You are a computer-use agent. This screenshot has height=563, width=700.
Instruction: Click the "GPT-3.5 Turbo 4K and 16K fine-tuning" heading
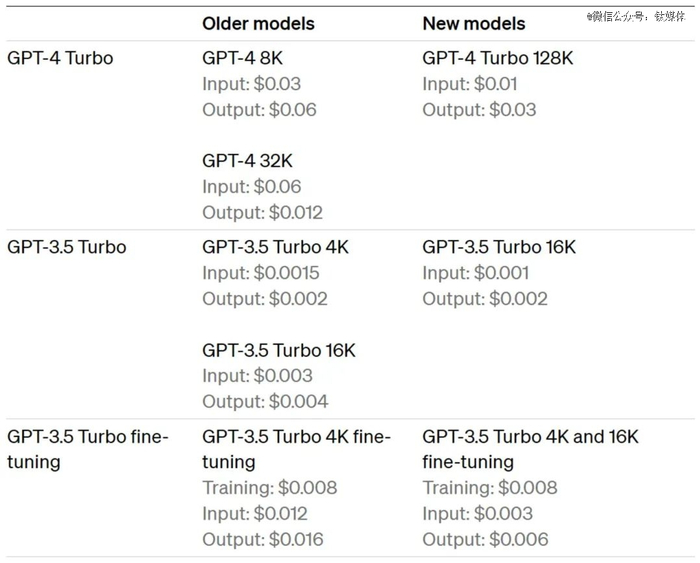point(530,449)
